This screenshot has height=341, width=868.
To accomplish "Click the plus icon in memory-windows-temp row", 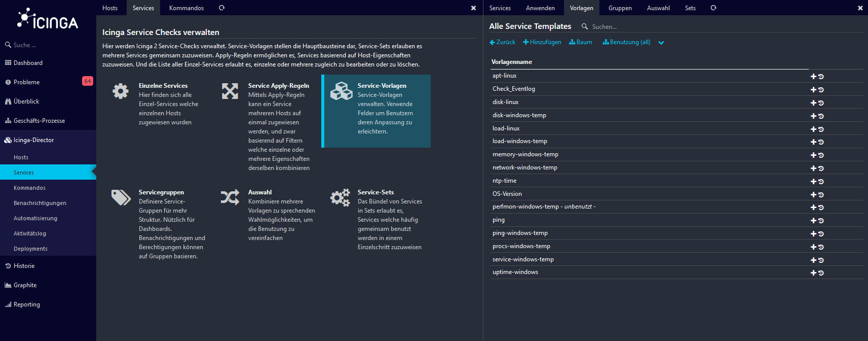I will click(x=813, y=155).
